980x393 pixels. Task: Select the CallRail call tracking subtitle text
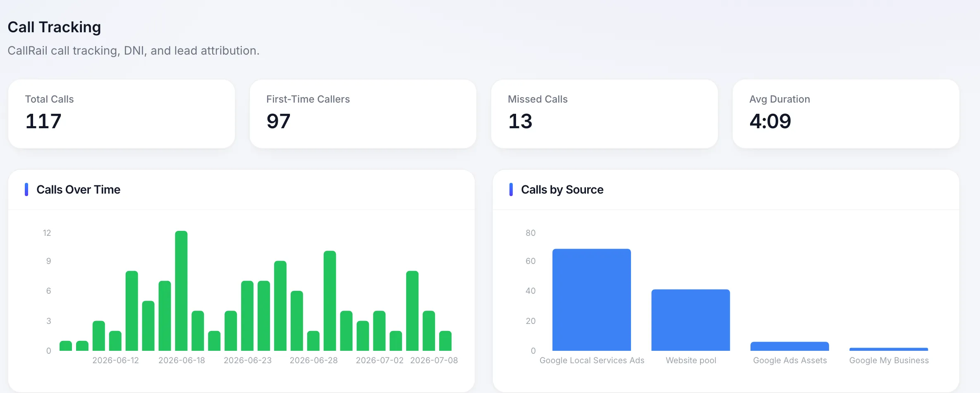[134, 51]
